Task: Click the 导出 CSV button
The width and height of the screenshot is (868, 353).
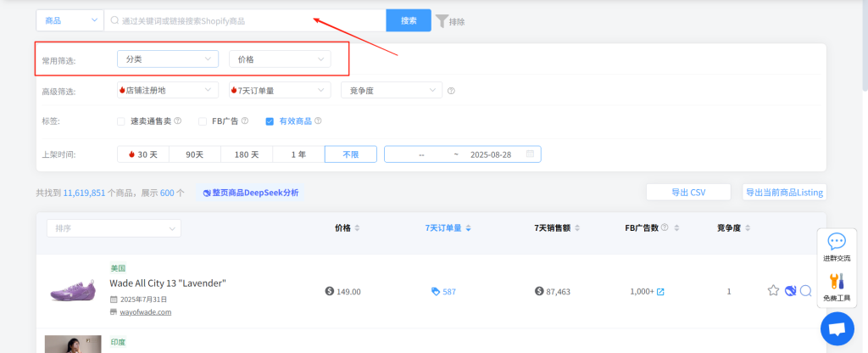Action: click(x=688, y=193)
